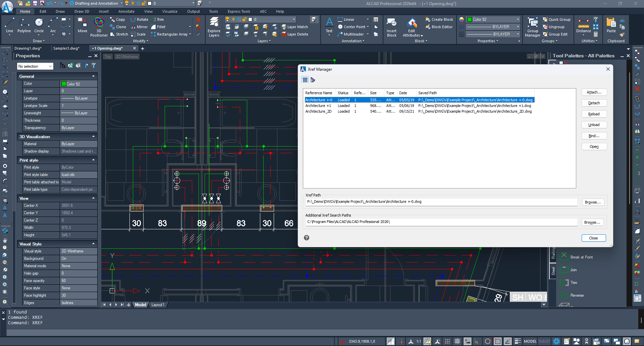Collapse the General properties section
The height and width of the screenshot is (346, 644).
pyautogui.click(x=93, y=76)
